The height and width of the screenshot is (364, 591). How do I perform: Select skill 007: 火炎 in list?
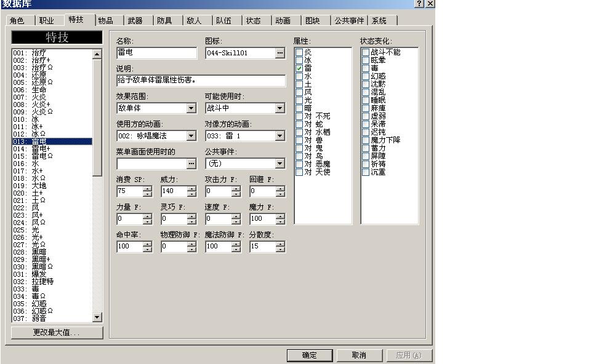pyautogui.click(x=52, y=97)
